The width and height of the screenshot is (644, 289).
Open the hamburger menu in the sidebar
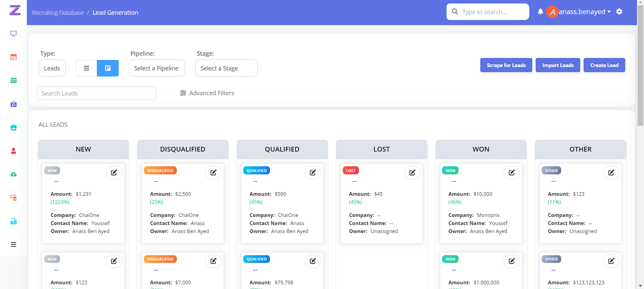[14, 244]
